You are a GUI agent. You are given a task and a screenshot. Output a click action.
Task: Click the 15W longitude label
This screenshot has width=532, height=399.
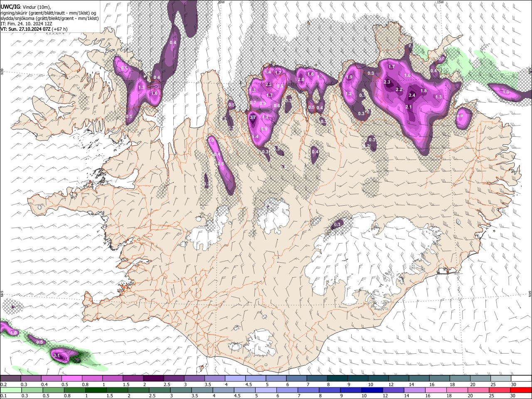(x=440, y=2)
